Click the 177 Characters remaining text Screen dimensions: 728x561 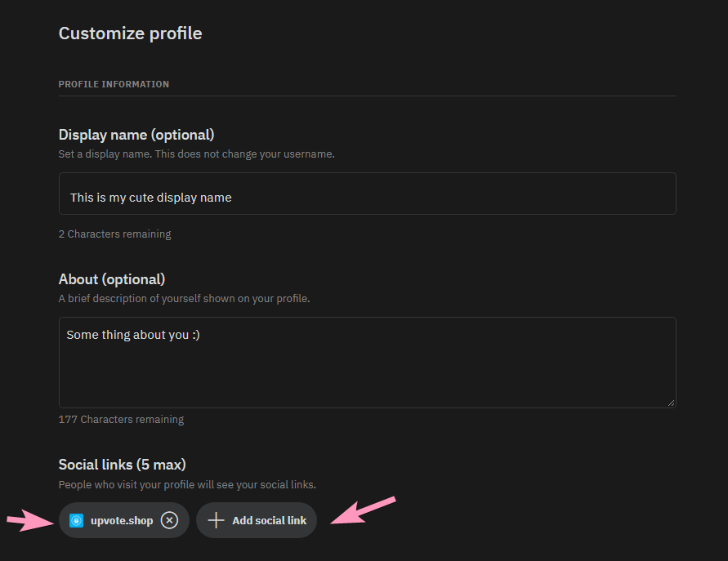(121, 420)
